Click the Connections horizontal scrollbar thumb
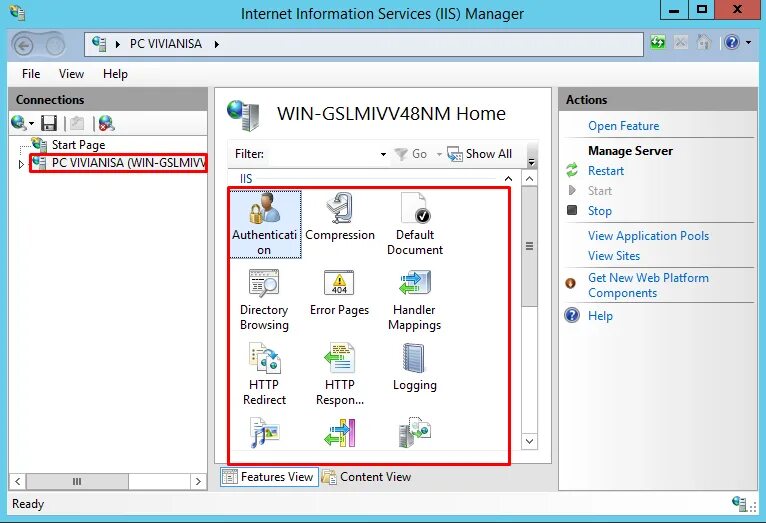 tap(77, 481)
